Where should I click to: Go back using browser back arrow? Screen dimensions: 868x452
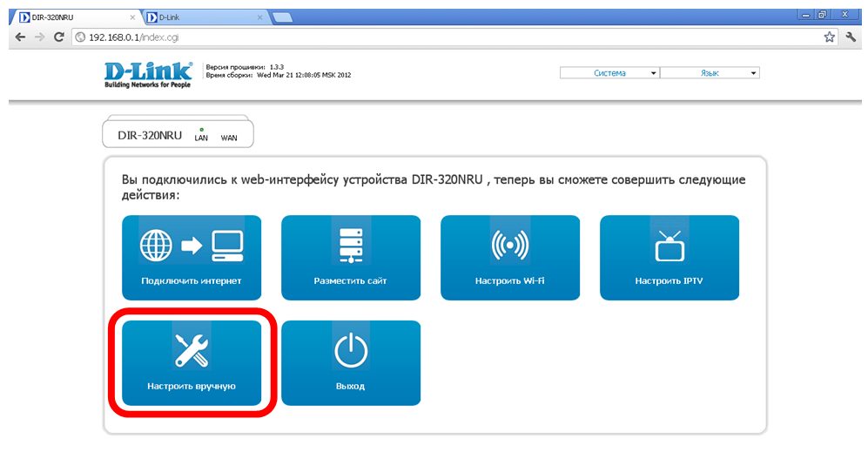pyautogui.click(x=19, y=37)
